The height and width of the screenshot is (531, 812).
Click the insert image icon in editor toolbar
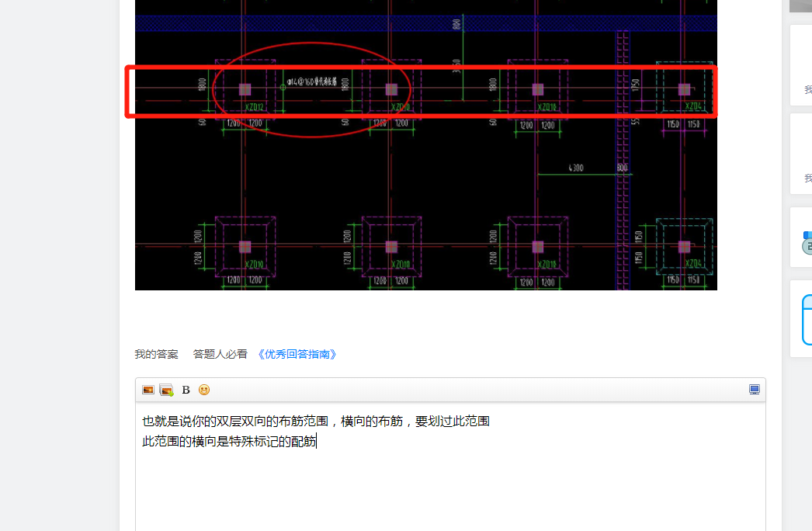(148, 390)
